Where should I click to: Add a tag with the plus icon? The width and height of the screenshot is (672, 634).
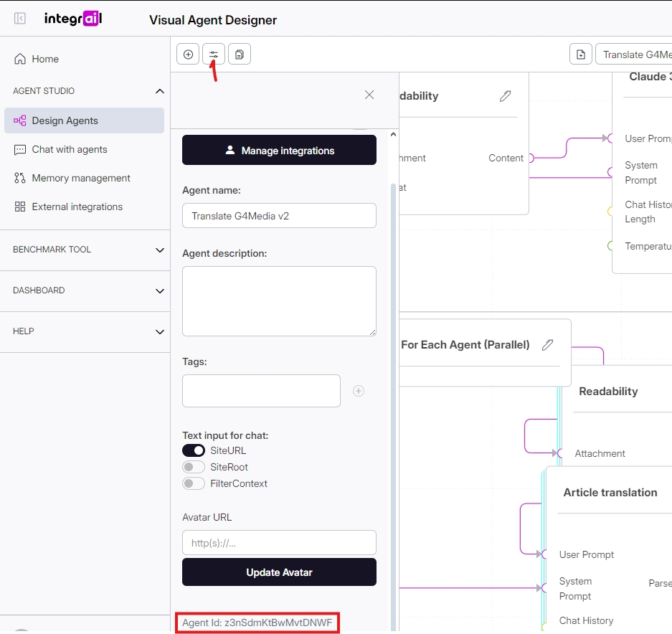pyautogui.click(x=359, y=391)
